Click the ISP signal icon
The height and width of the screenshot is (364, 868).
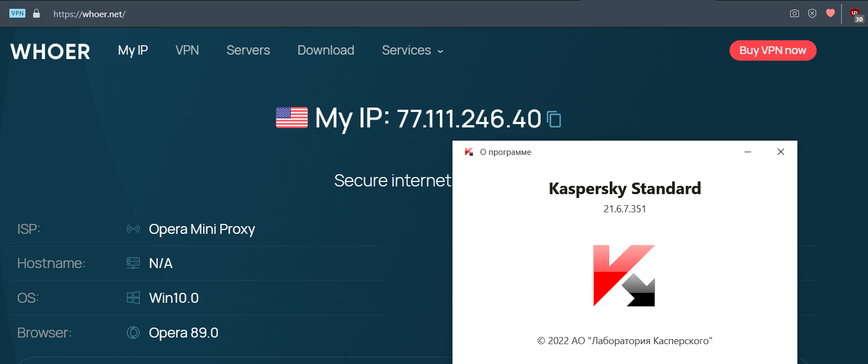(x=133, y=229)
